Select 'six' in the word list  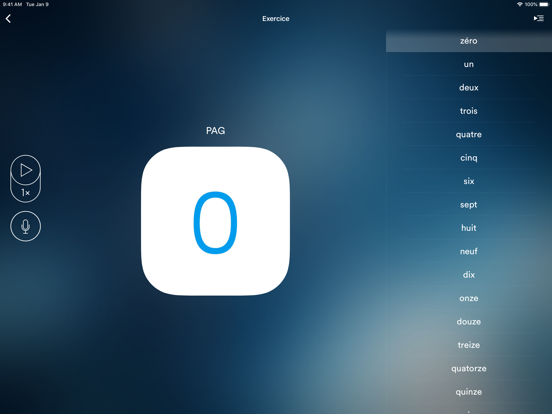pos(469,181)
